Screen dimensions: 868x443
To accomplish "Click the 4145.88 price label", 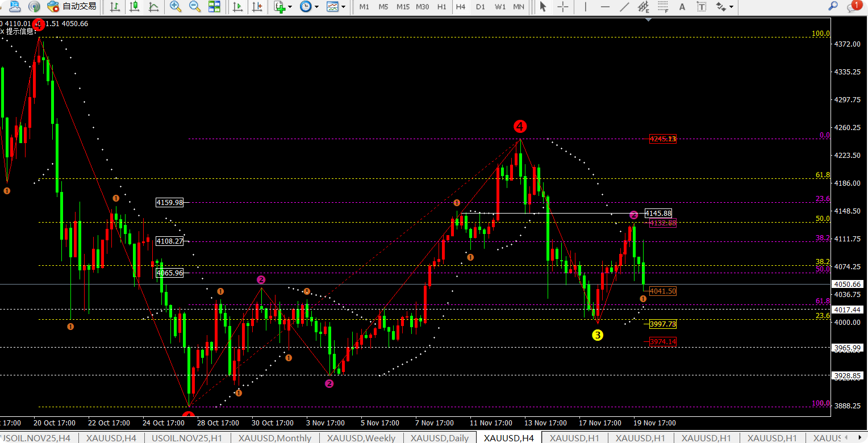I will pos(658,213).
